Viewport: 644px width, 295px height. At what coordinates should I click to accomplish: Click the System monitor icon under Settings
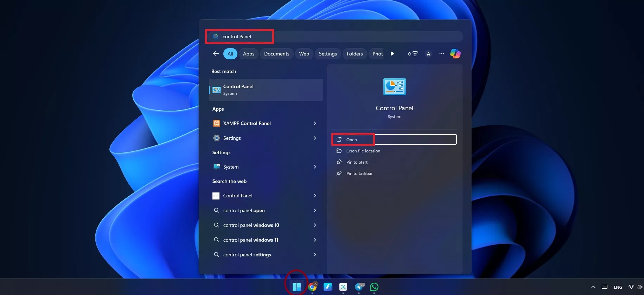217,167
